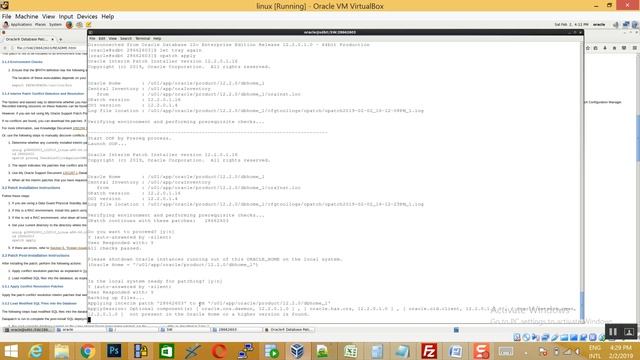Launch Firefox from the GNOME panel
The height and width of the screenshot is (360, 640).
coord(69,24)
